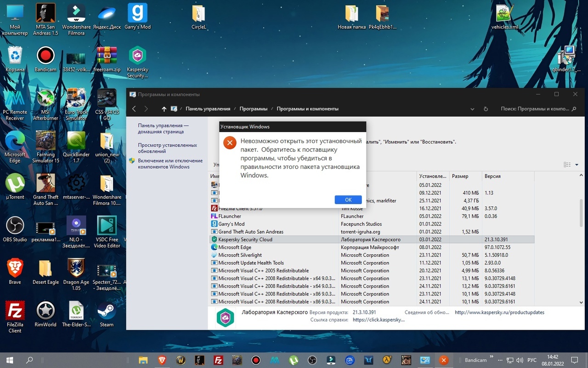Select the MSI Afterburner desktop icon
This screenshot has height=368, width=588.
click(45, 104)
